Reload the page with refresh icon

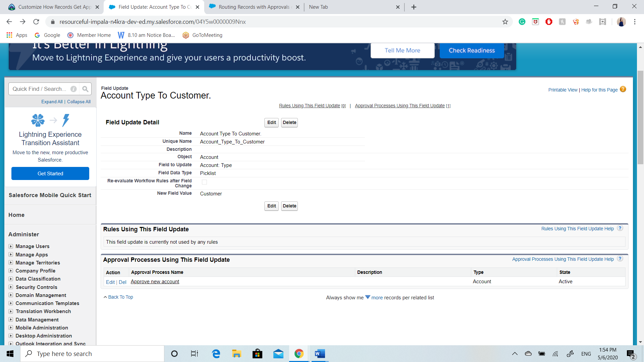(x=36, y=22)
